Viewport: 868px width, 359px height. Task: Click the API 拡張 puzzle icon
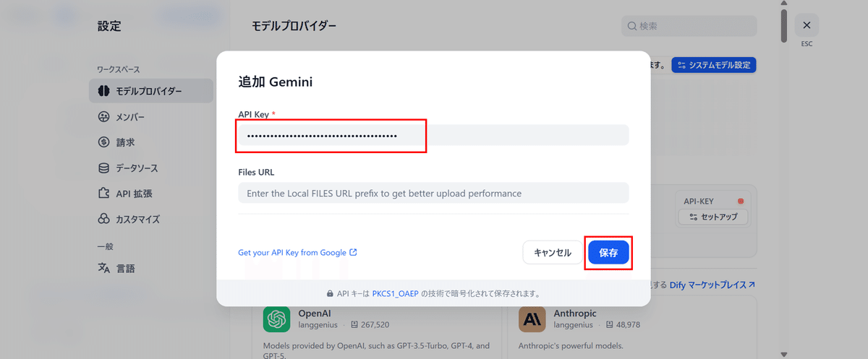(x=103, y=194)
